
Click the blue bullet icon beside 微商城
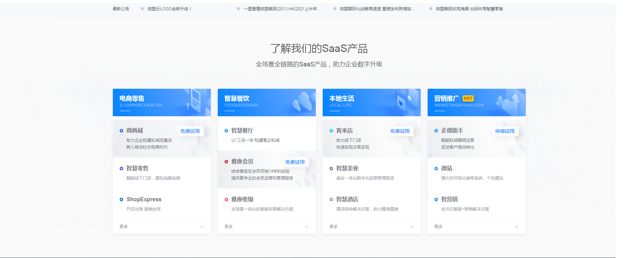pos(121,131)
